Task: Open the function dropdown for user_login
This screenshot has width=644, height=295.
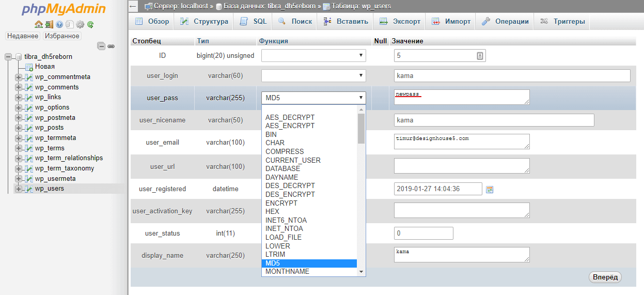Action: pyautogui.click(x=313, y=75)
